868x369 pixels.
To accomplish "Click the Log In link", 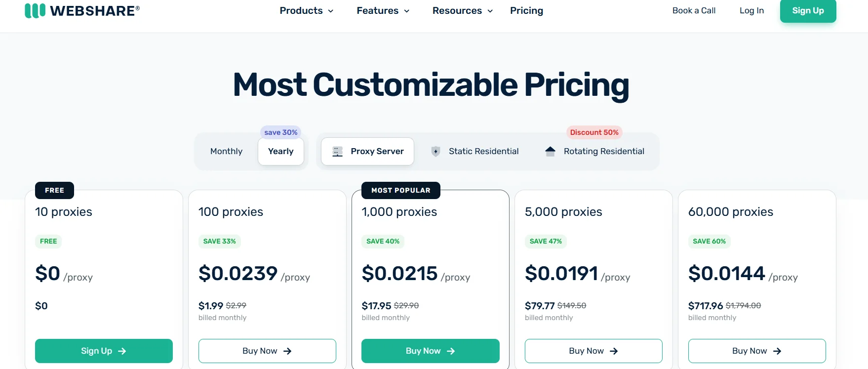I will 751,10.
